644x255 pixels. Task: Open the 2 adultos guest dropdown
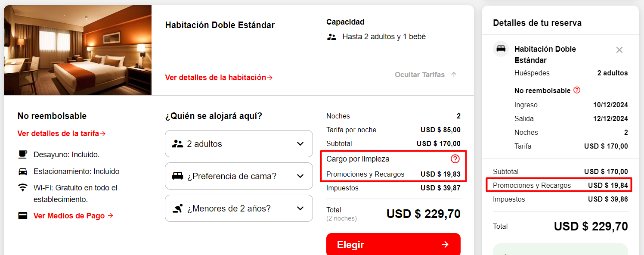click(238, 144)
